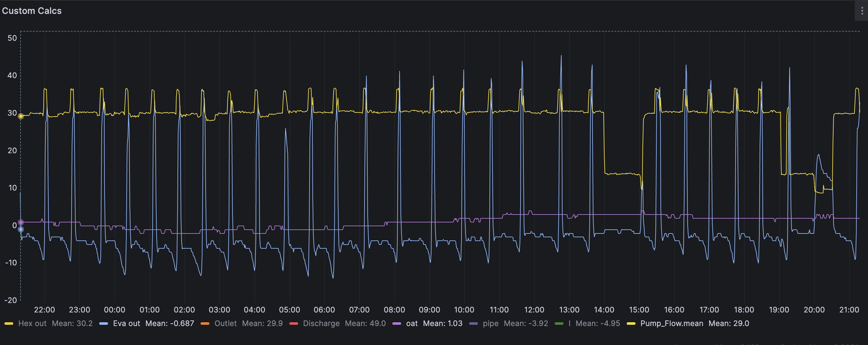The image size is (868, 345).
Task: Click the blue Eva out color swatch
Action: click(x=104, y=324)
